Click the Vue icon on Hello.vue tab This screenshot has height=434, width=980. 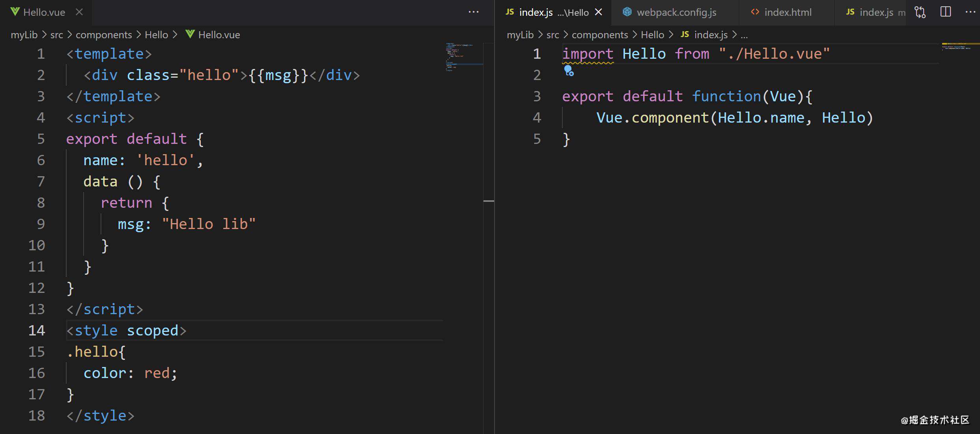pyautogui.click(x=15, y=12)
